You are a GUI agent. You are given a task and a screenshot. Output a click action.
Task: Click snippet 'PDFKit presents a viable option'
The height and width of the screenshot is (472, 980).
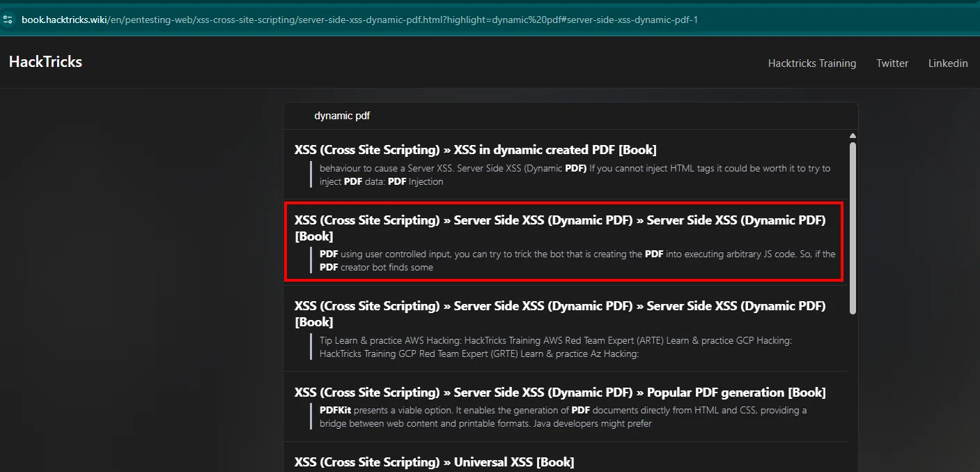[563, 417]
